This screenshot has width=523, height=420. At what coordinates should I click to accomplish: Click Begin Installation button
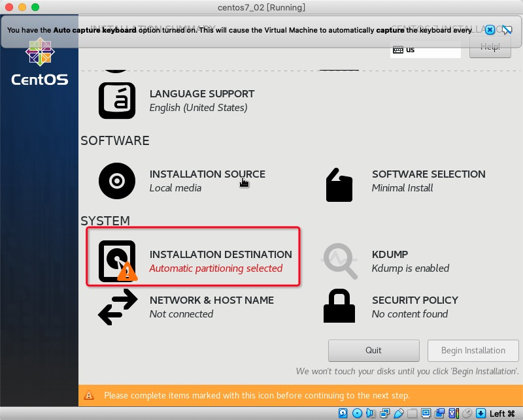(x=473, y=351)
